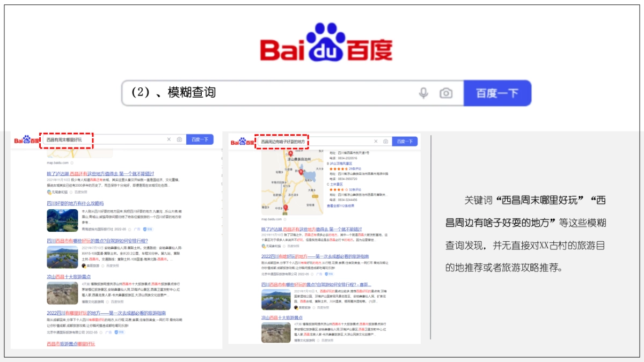This screenshot has width=644, height=362.
Task: Open camera image search in the main search bar
Action: coord(446,92)
